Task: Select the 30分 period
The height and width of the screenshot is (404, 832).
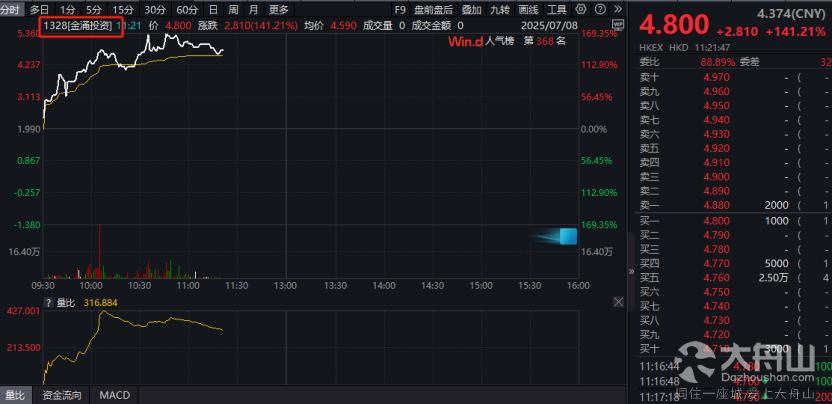Action: (155, 9)
